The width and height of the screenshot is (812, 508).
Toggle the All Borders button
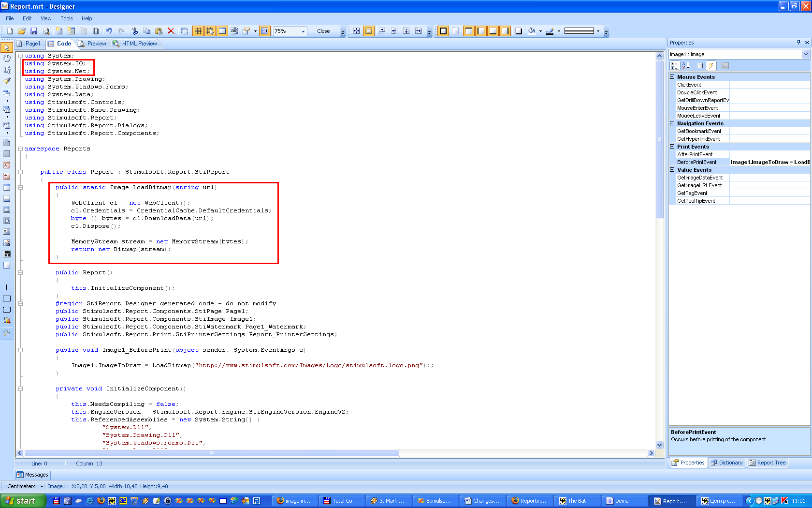coord(443,31)
